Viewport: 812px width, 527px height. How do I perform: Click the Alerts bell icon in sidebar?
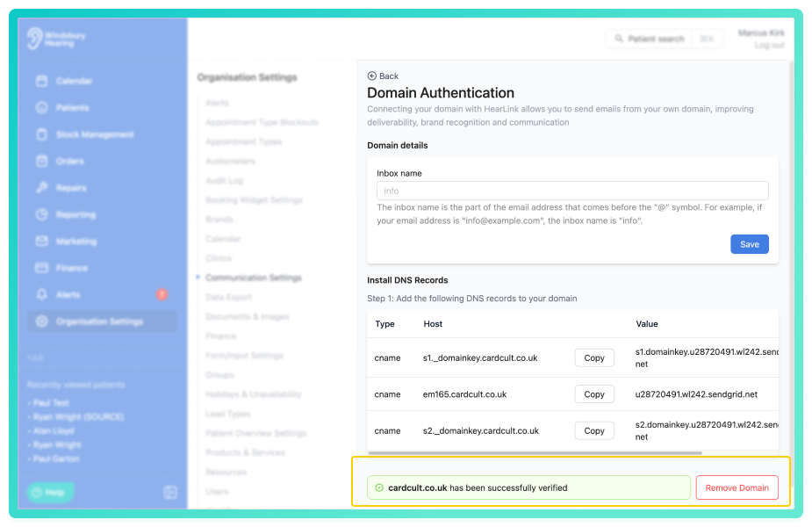tap(42, 294)
